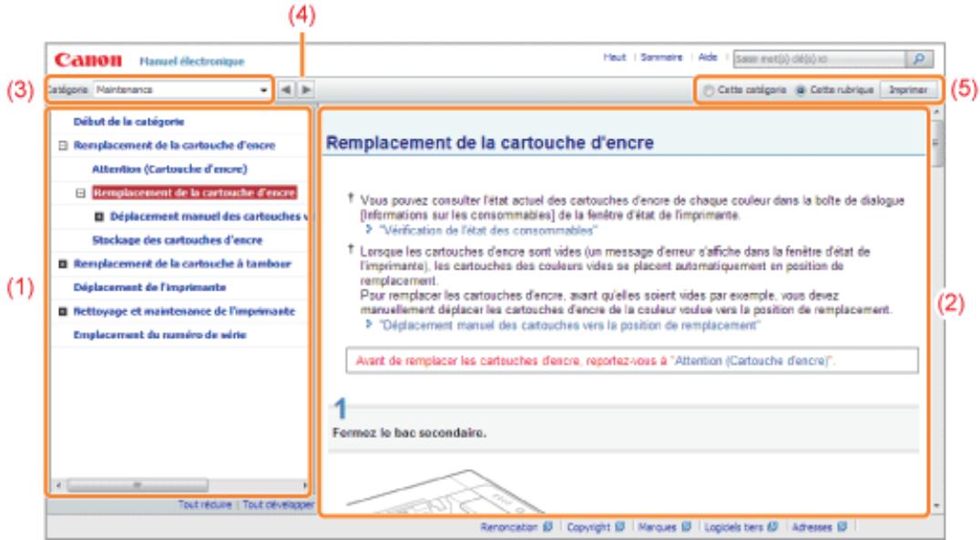Click Fermez le bac secondaire step text

coord(409,433)
